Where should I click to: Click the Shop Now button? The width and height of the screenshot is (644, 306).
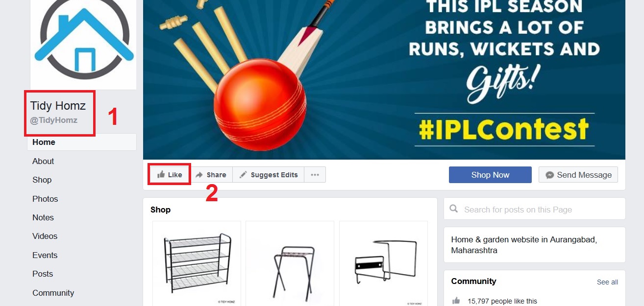pyautogui.click(x=490, y=175)
